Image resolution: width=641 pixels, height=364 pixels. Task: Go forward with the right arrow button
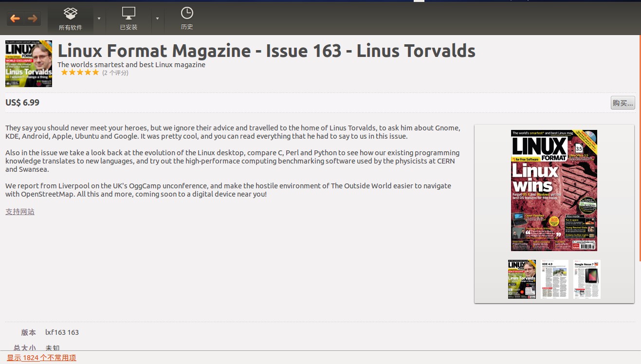point(33,18)
